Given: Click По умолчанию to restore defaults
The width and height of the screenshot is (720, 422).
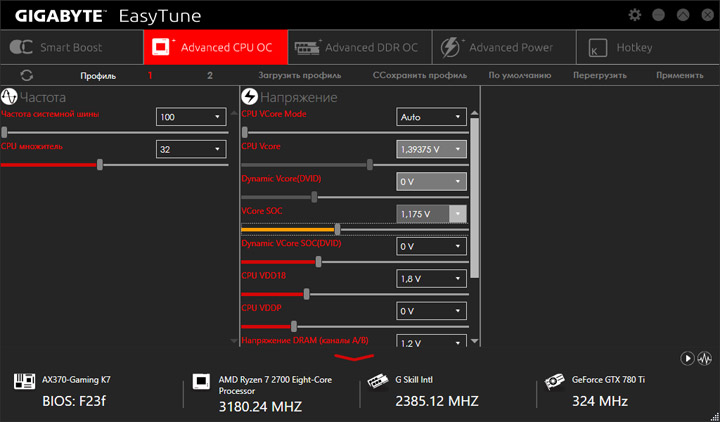Looking at the screenshot, I should (520, 75).
